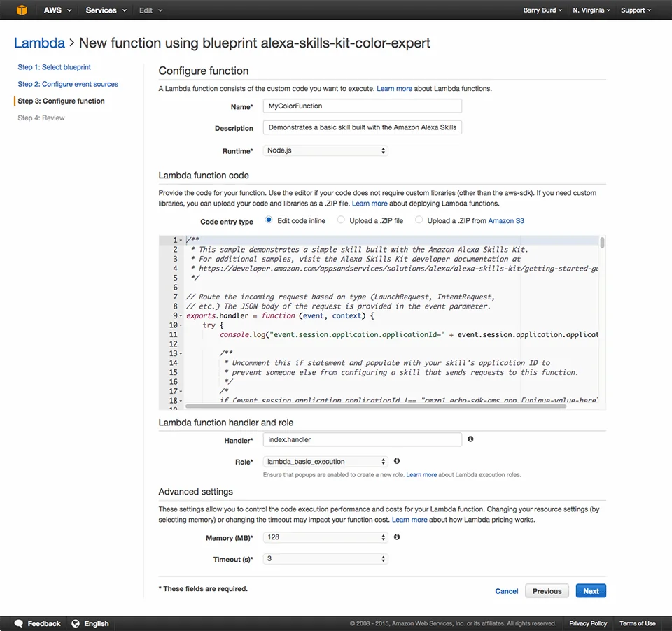This screenshot has width=672, height=631.
Task: Open the Timeout (s) dropdown
Action: 325,559
